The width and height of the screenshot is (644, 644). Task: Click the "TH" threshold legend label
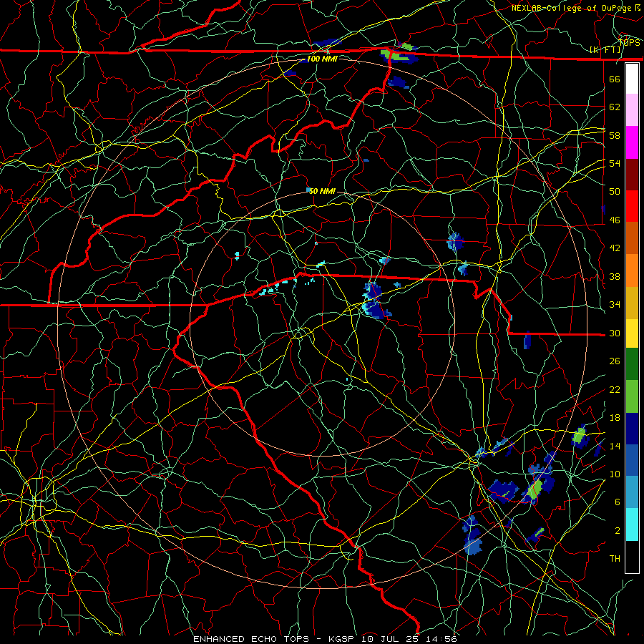point(615,559)
